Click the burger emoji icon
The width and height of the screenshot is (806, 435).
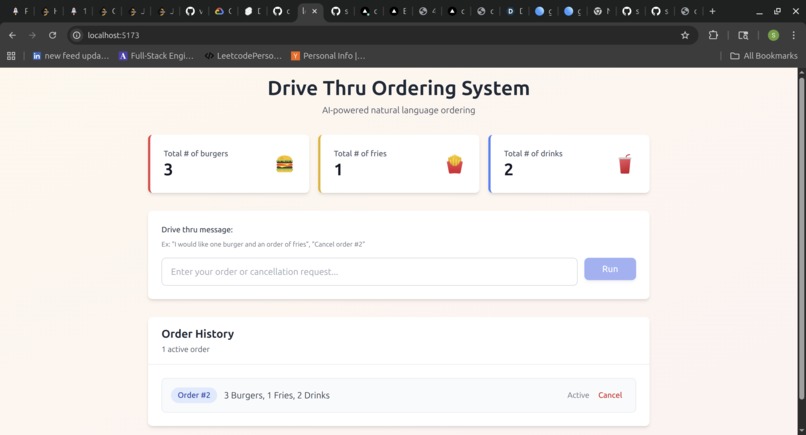pos(284,164)
